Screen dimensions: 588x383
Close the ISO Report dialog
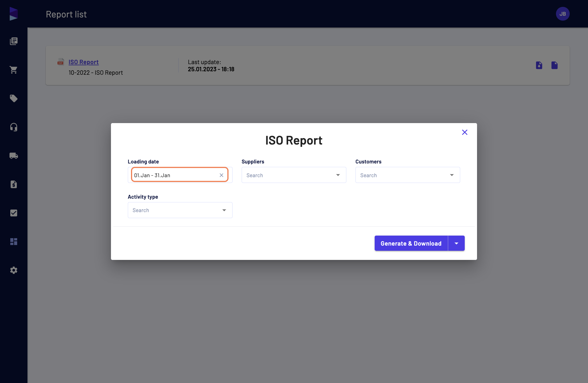(465, 132)
